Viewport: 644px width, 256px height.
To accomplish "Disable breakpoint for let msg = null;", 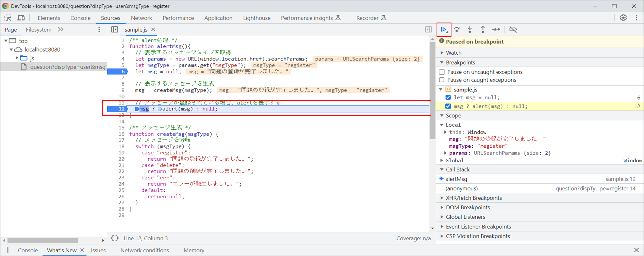I will (x=448, y=98).
